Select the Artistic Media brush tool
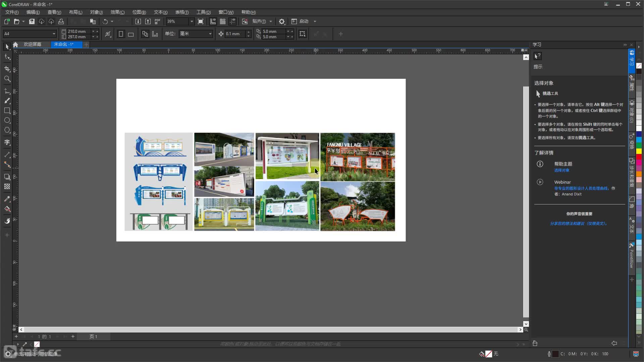 7,101
